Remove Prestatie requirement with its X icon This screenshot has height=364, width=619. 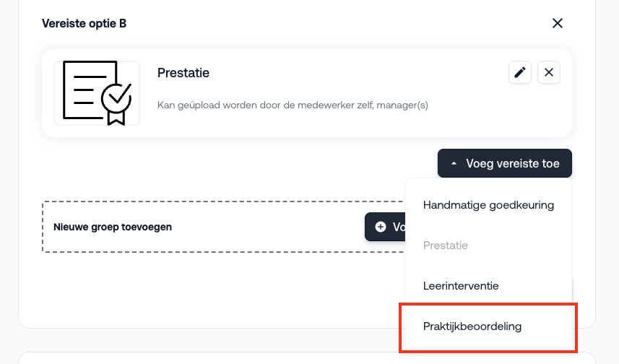click(549, 72)
